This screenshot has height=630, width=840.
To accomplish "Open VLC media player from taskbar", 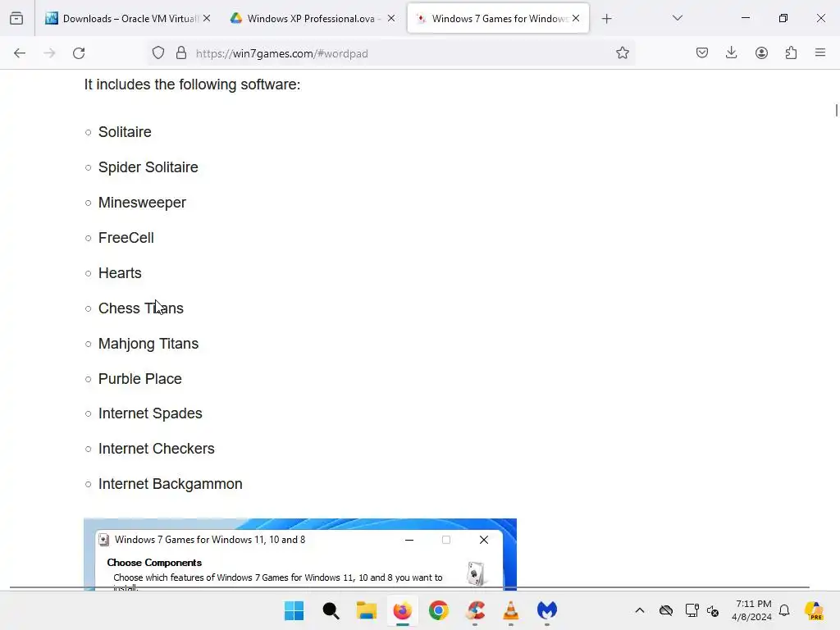I will tap(511, 610).
